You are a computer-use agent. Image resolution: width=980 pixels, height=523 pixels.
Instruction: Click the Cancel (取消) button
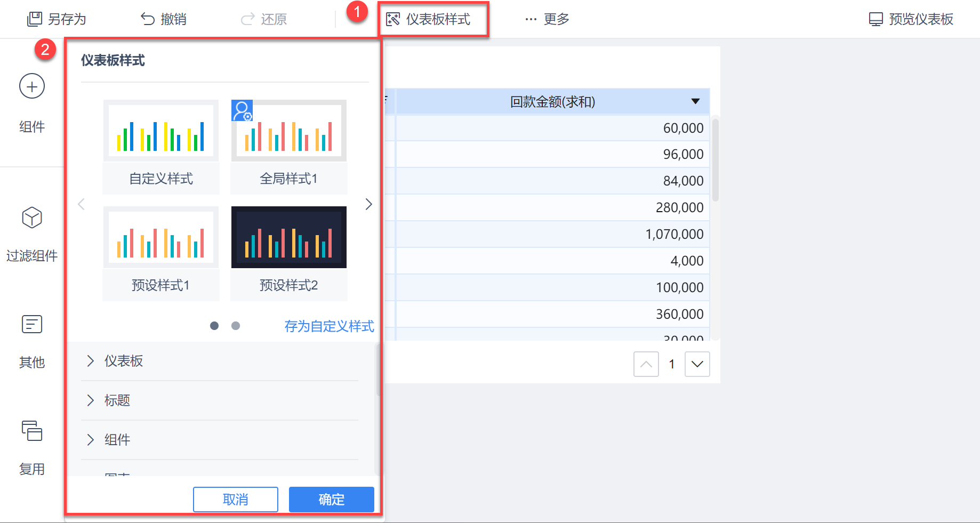[236, 500]
